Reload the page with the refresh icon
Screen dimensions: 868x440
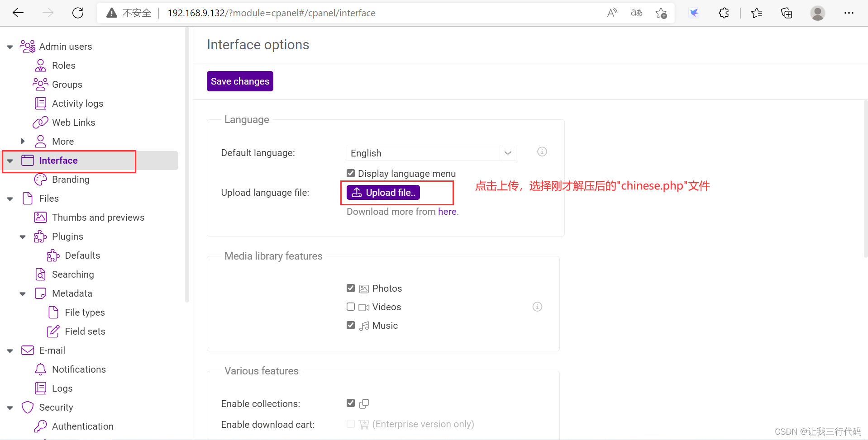[78, 13]
